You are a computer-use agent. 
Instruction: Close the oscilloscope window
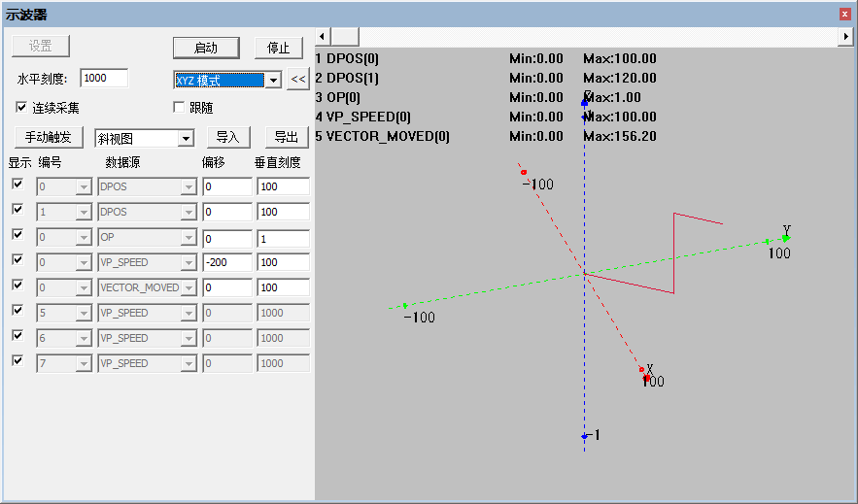coord(844,15)
